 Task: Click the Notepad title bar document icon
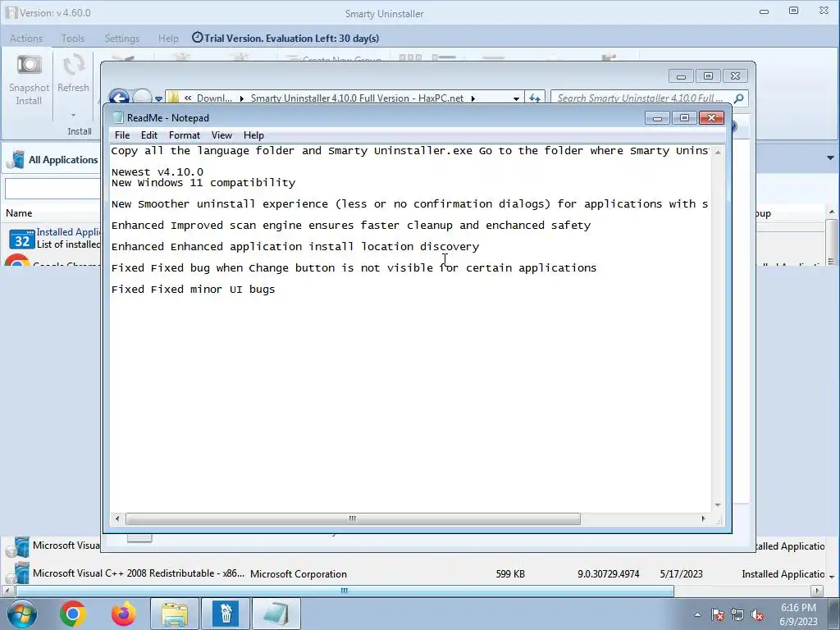pyautogui.click(x=118, y=118)
